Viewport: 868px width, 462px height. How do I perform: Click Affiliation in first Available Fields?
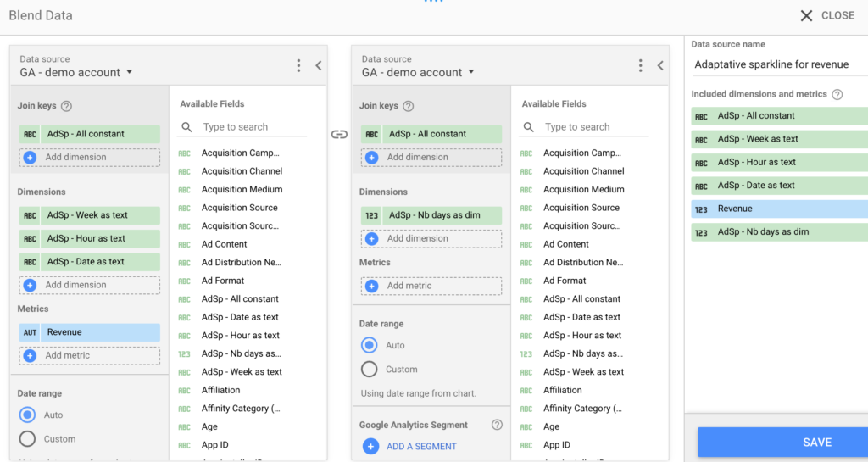[x=221, y=391]
